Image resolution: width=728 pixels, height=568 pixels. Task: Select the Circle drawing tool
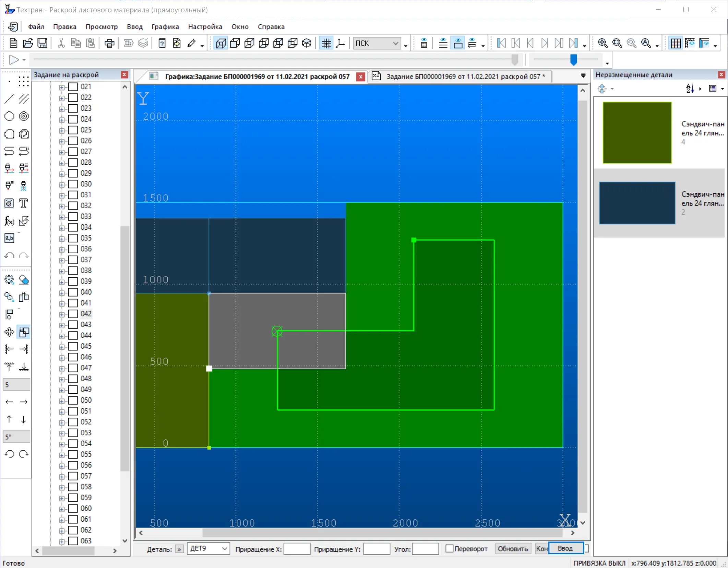[9, 116]
